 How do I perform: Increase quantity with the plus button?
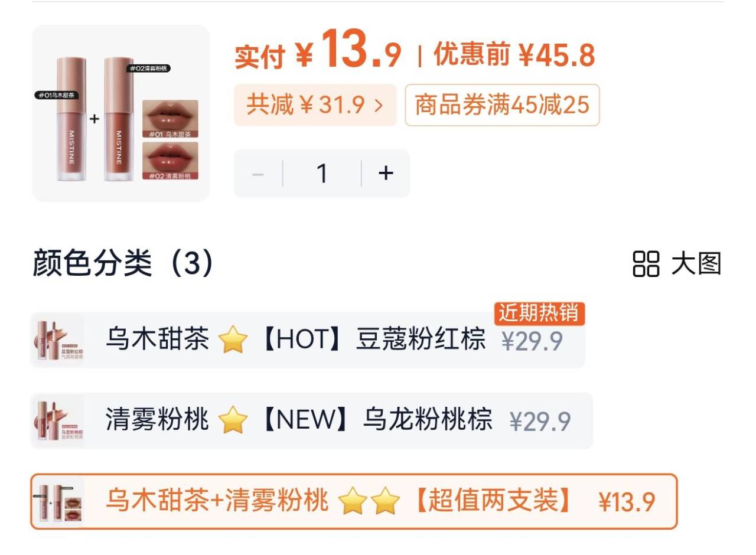386,173
